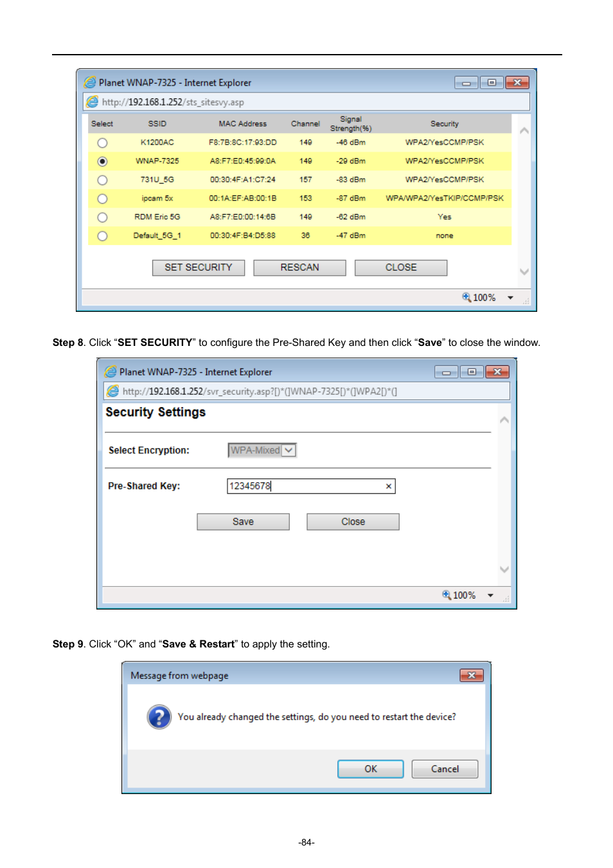Clear the Pre-Shared Key field with X
613x868 pixels.
[x=389, y=486]
